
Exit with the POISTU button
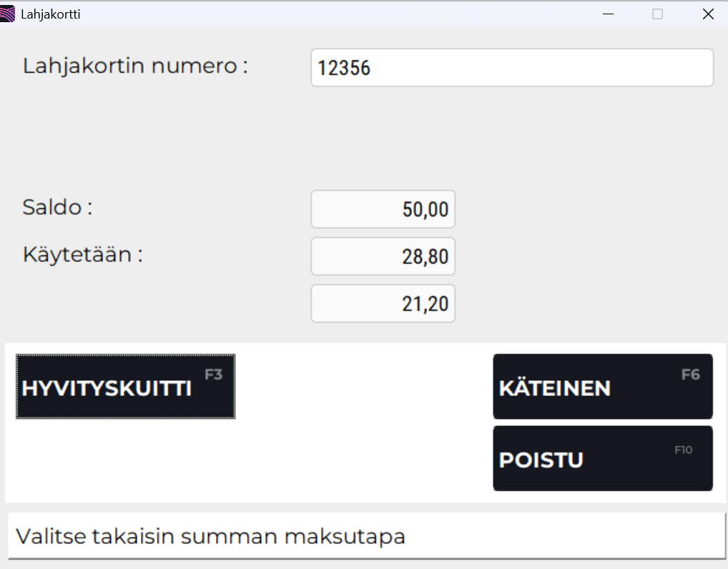click(x=602, y=459)
